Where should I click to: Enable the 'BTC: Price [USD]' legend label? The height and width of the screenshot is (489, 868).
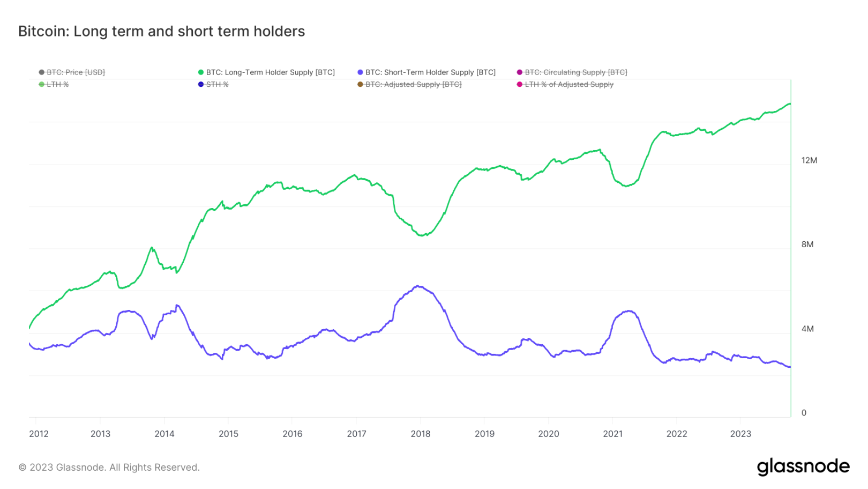76,72
